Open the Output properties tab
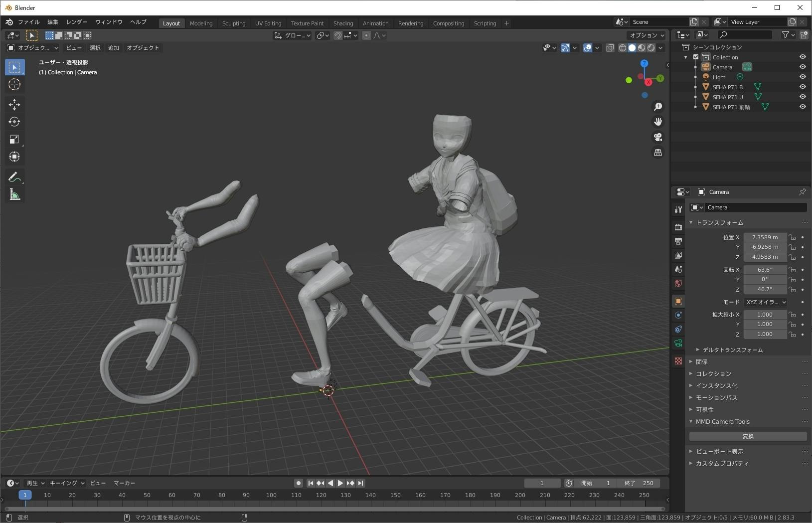Image resolution: width=812 pixels, height=523 pixels. [678, 241]
